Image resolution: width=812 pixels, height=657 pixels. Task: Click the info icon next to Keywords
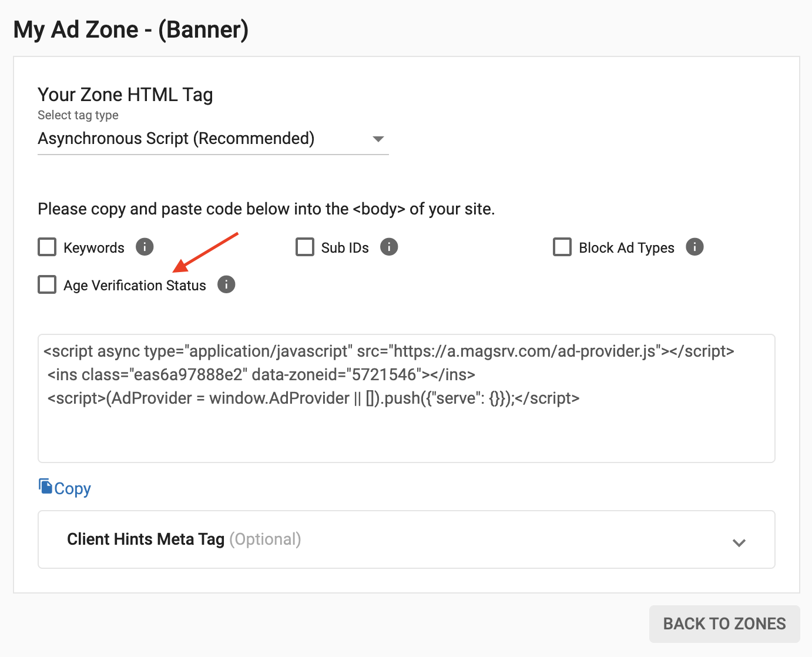[x=145, y=247]
